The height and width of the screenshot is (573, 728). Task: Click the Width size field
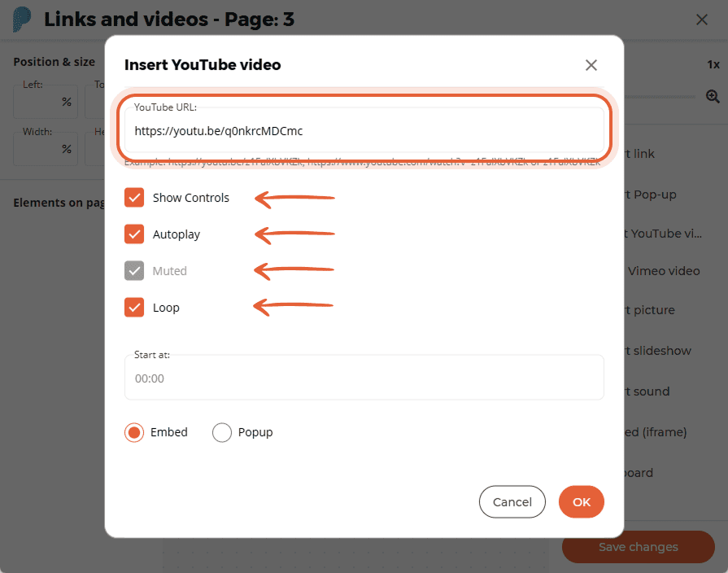point(46,149)
